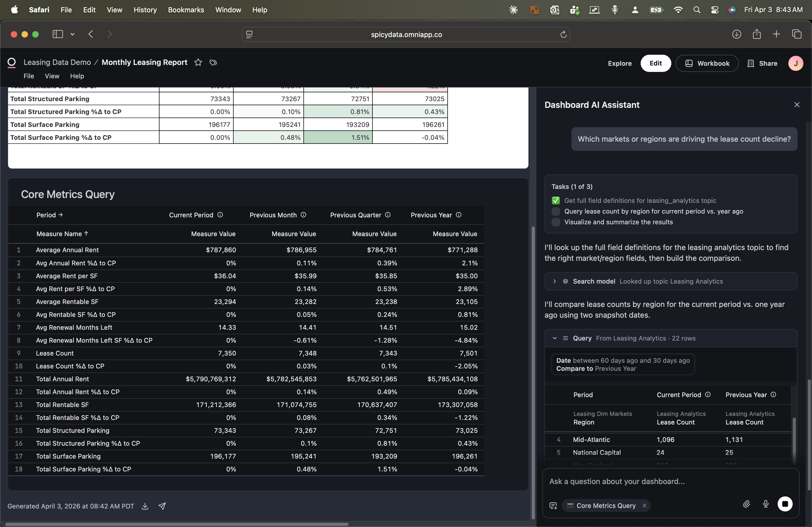The height and width of the screenshot is (527, 812).
Task: Start a new chat thread
Action: pos(553,506)
